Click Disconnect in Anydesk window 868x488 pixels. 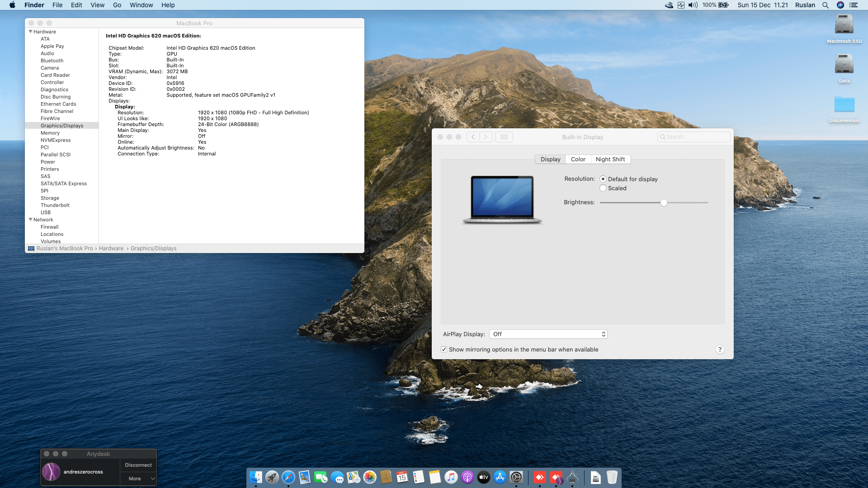(138, 465)
